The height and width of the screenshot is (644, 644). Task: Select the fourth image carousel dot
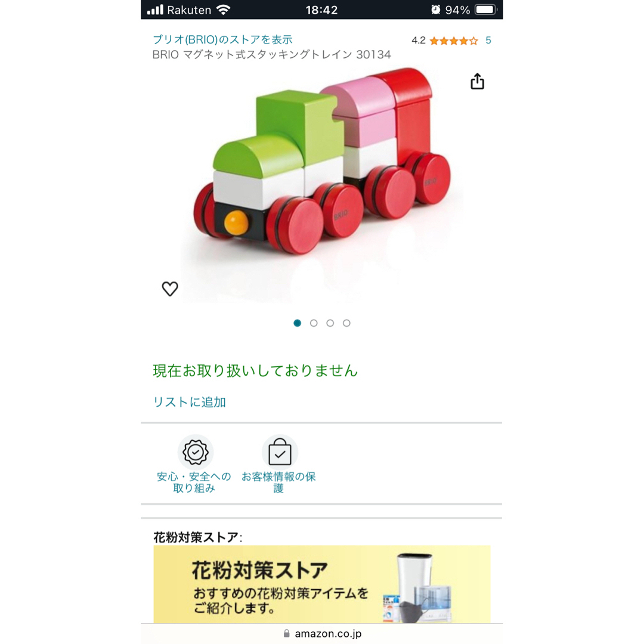[x=346, y=323]
